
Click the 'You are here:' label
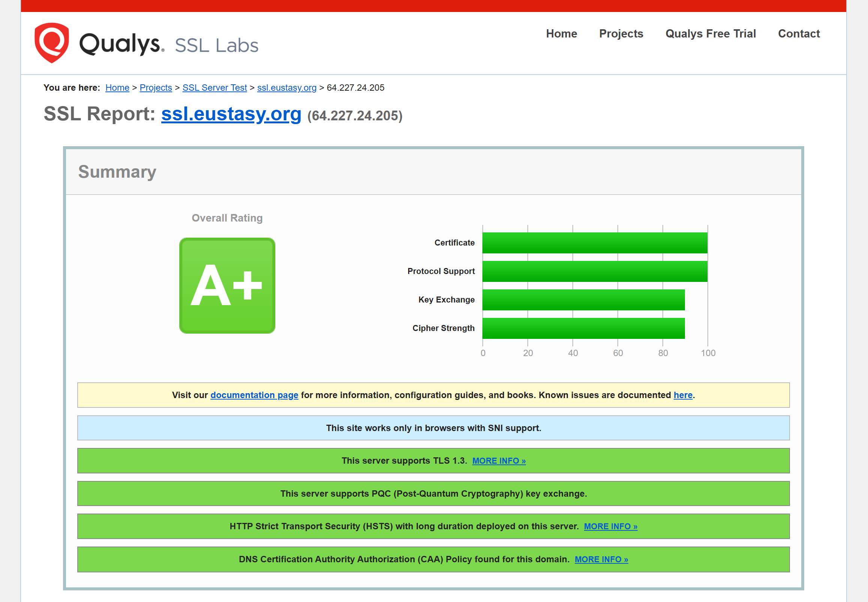(x=72, y=87)
